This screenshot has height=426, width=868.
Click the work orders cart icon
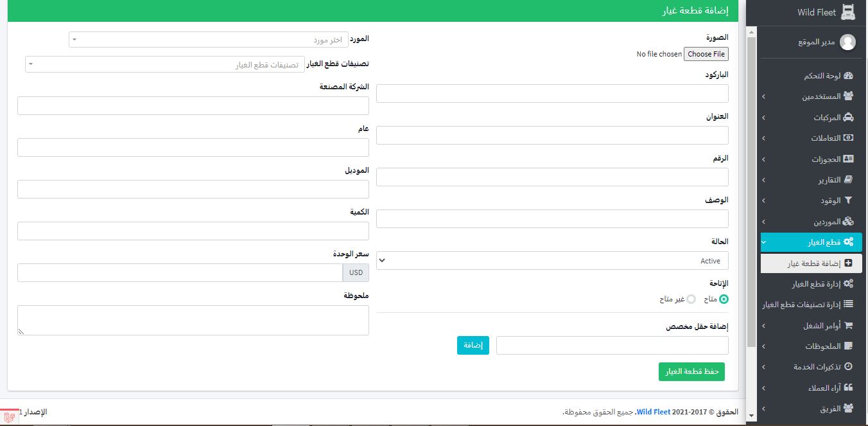coord(848,326)
